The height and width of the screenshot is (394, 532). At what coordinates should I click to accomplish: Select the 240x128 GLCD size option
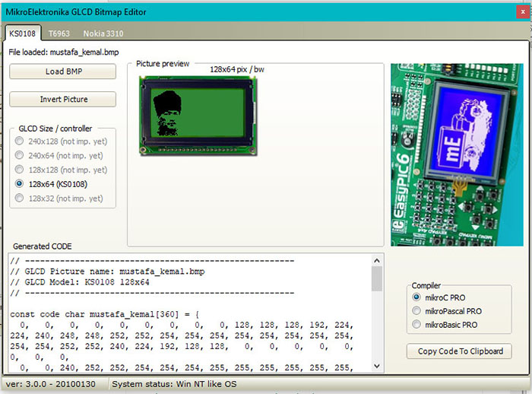click(21, 141)
